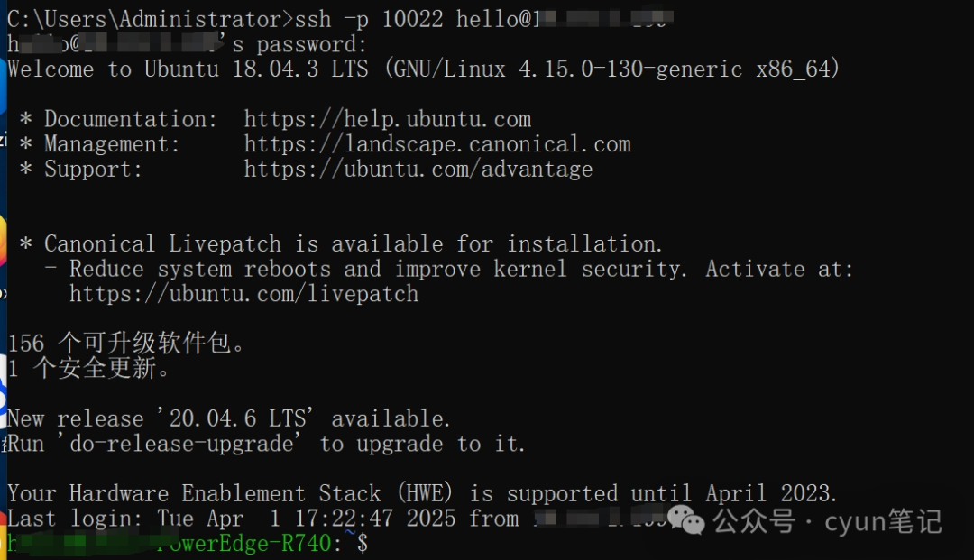Click the 156 个可升级软件包 line
Viewport: 974px width, 560px height.
pos(126,344)
